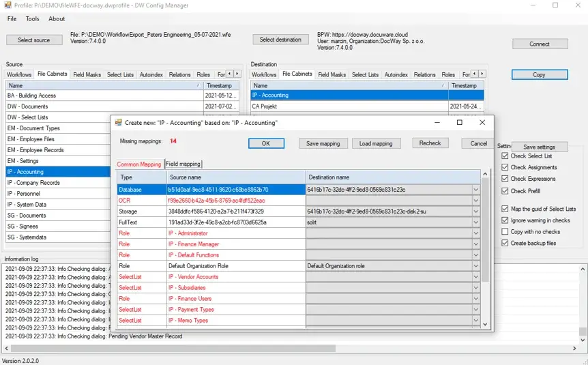Click the Information log horizontal scrollbar thumb

click(174, 349)
